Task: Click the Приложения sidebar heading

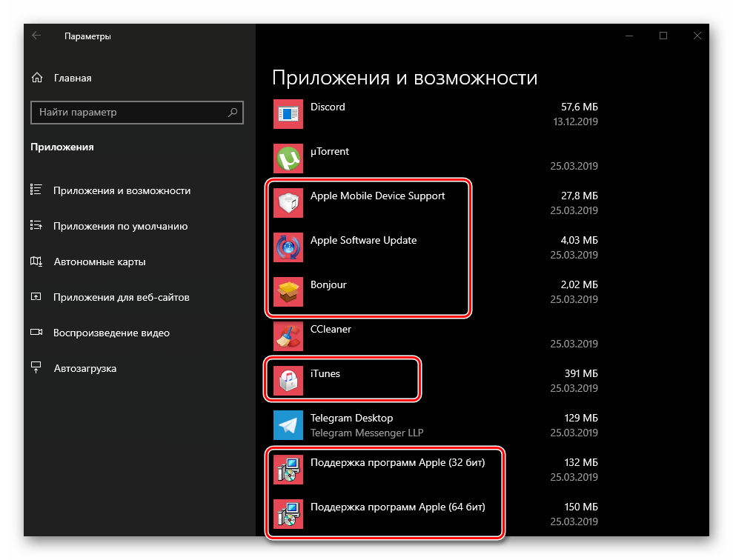Action: coord(62,147)
